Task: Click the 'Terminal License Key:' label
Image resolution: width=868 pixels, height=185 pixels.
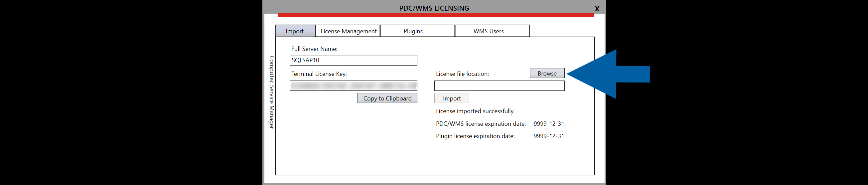Action: tap(319, 74)
